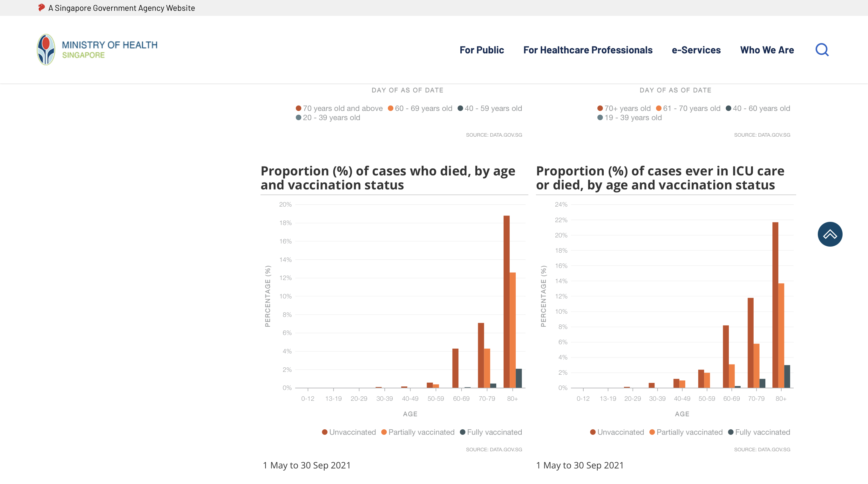Click the 60 - 69 years old legend item
Image resolution: width=868 pixels, height=484 pixels.
420,108
